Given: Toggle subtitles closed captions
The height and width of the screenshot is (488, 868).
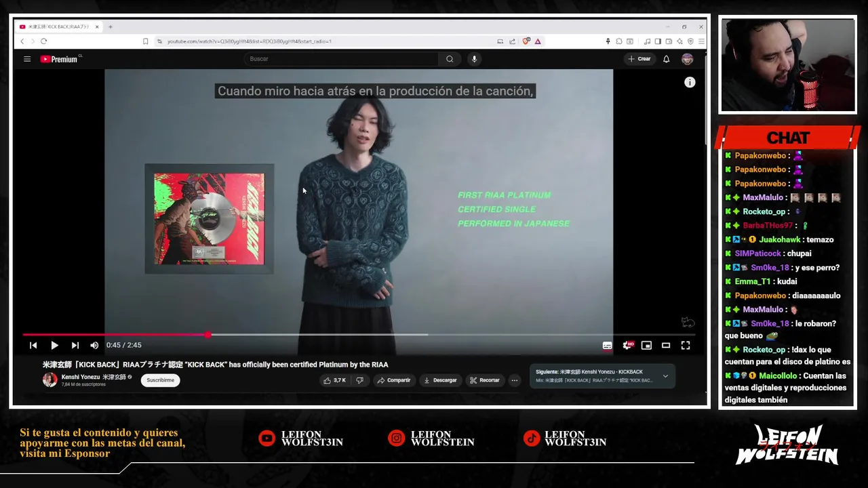Looking at the screenshot, I should tap(607, 346).
